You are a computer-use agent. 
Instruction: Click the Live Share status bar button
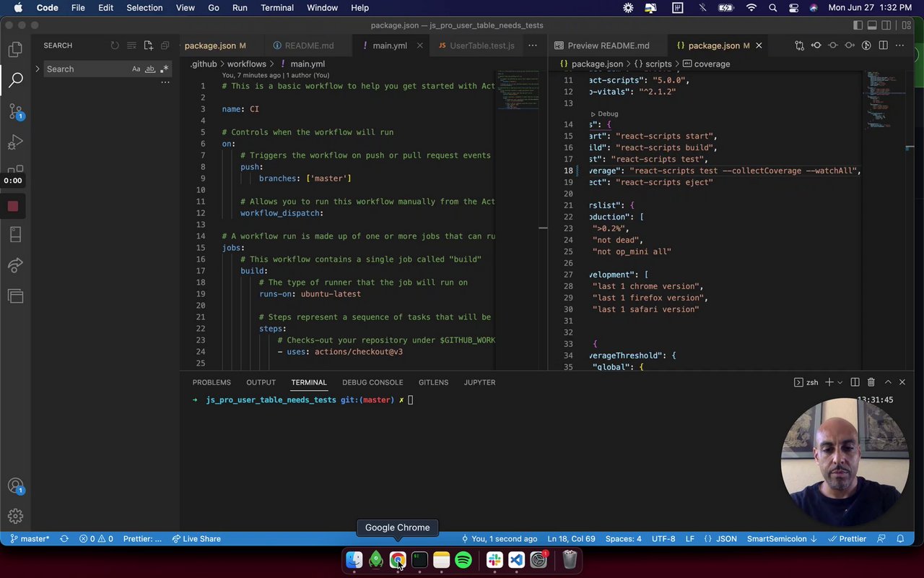(196, 539)
